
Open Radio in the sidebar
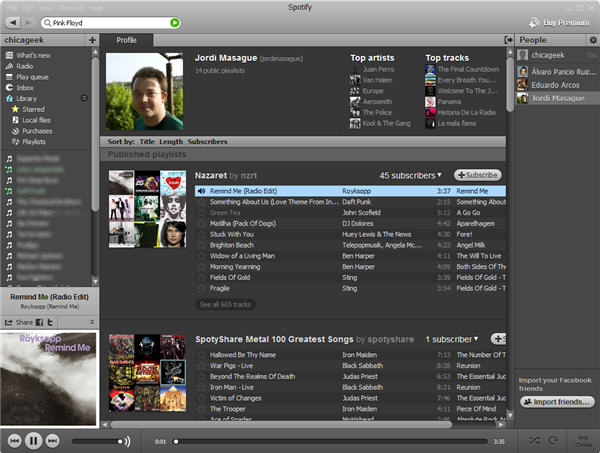click(25, 66)
